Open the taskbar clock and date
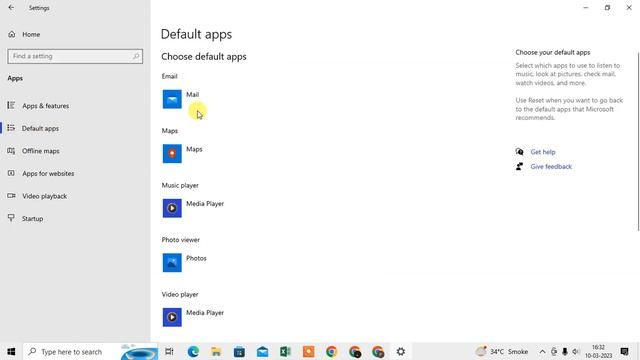Screen dimensions: 640x360 [x=598, y=351]
